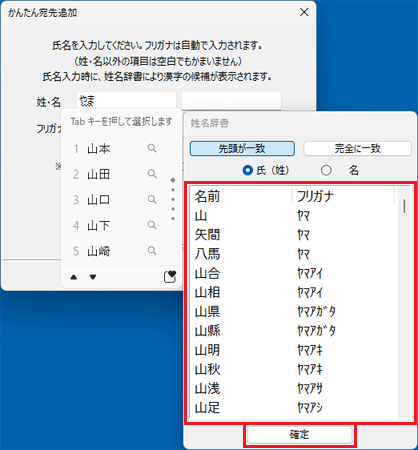Viewport: 418px width, 450px height.
Task: Select 山県 in the dictionary list
Action: pos(294,312)
